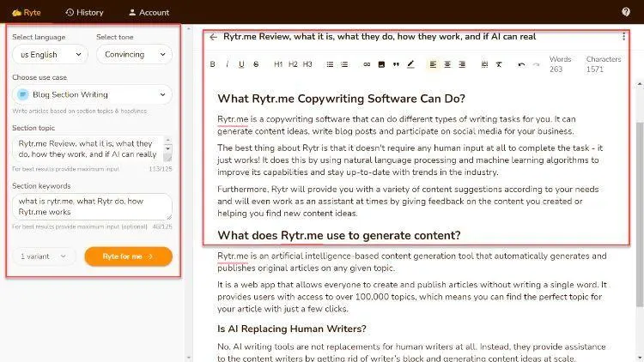Expand the Choose use case dropdown

[93, 95]
